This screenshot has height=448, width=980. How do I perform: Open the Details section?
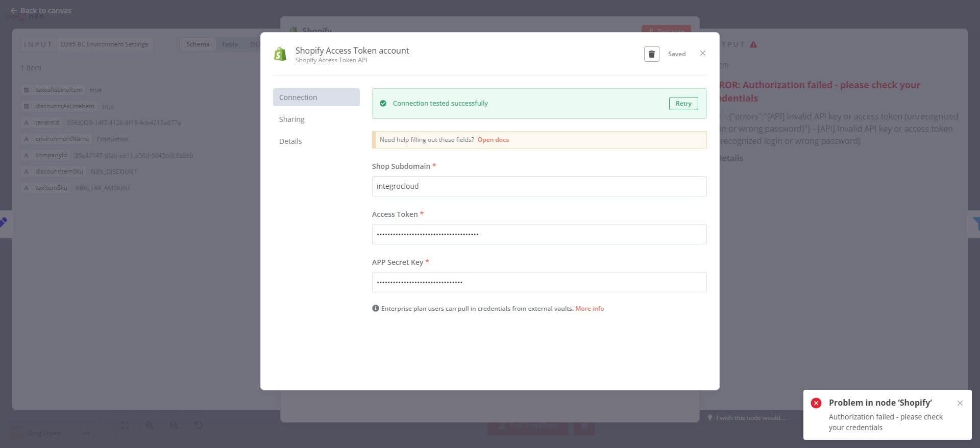[x=316, y=141]
